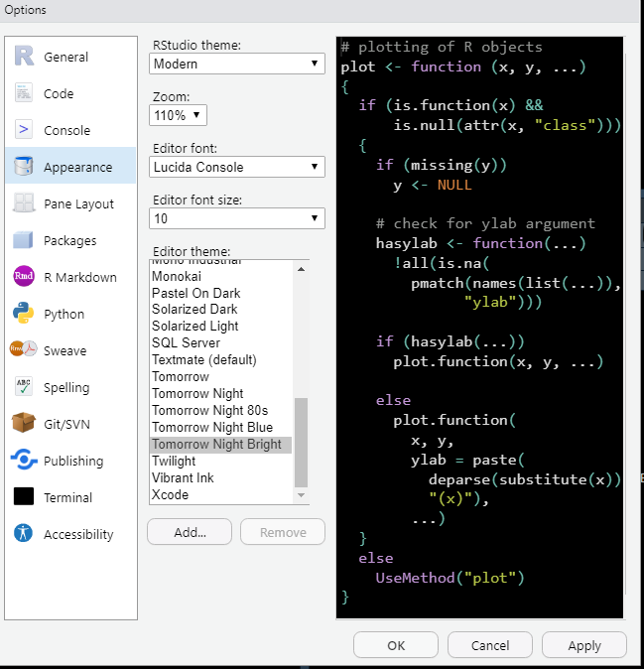Screen dimensions: 644x669
Task: Choose Solarized Light theme
Action: pos(221,326)
